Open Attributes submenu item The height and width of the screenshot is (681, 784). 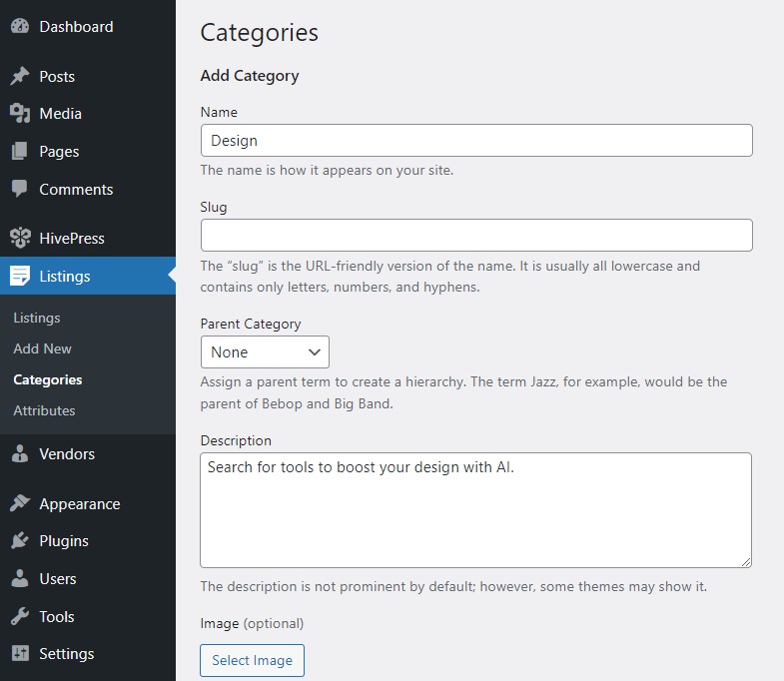(44, 410)
